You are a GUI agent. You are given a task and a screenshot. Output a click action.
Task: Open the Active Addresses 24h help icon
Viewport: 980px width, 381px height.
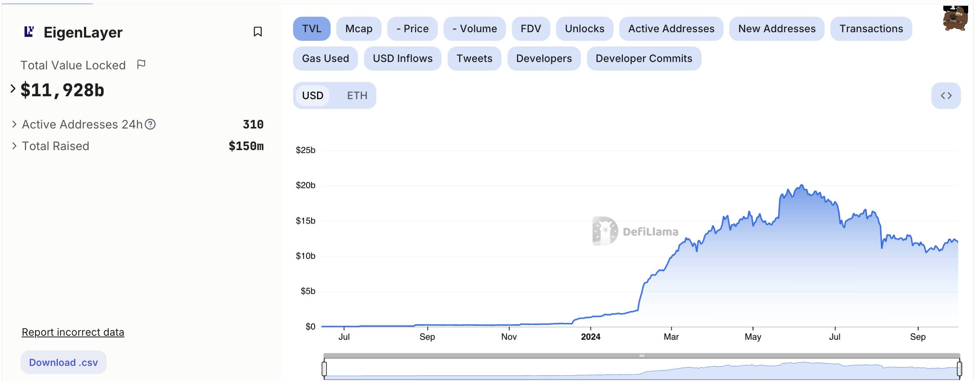[x=150, y=124]
